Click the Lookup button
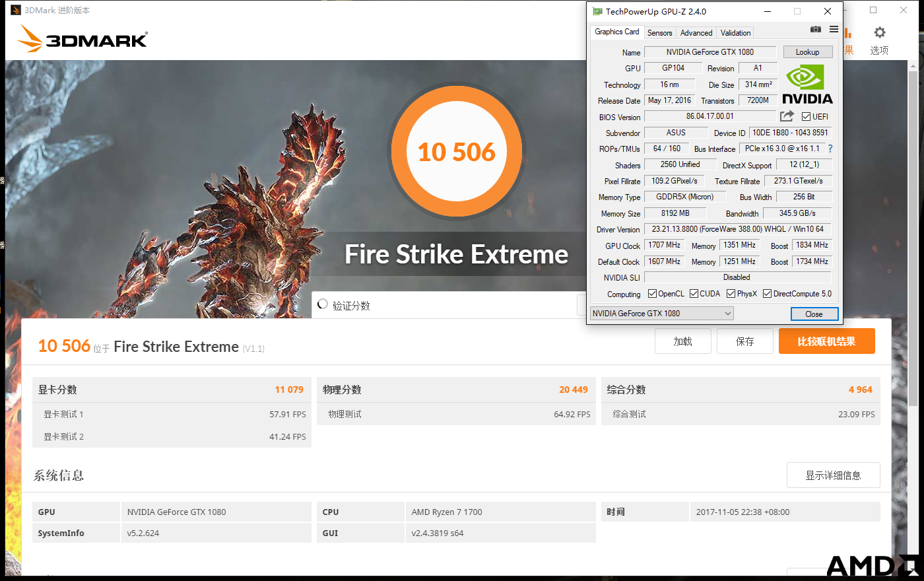 [x=807, y=52]
